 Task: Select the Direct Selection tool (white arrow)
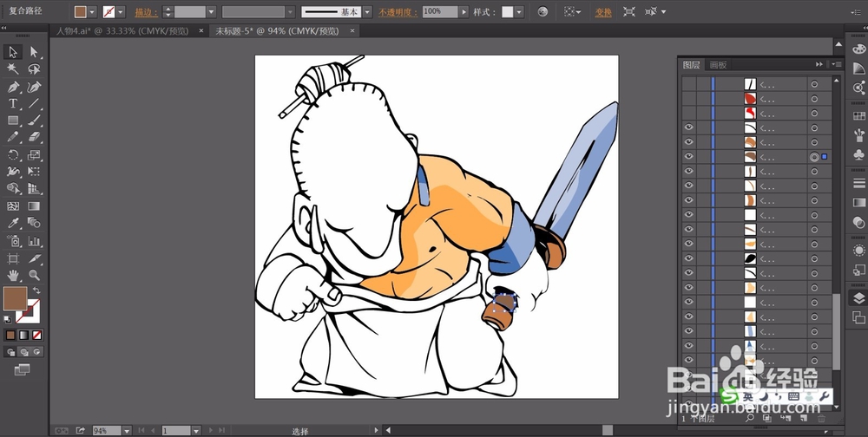pos(34,52)
